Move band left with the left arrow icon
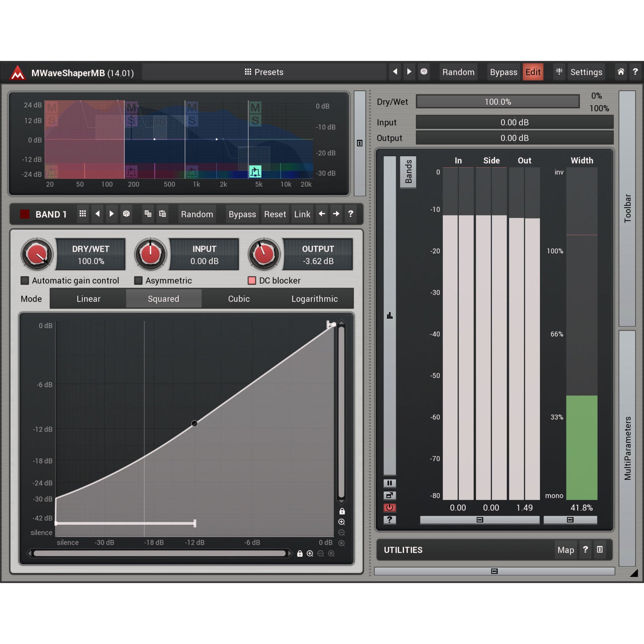This screenshot has height=644, width=644. pos(322,214)
